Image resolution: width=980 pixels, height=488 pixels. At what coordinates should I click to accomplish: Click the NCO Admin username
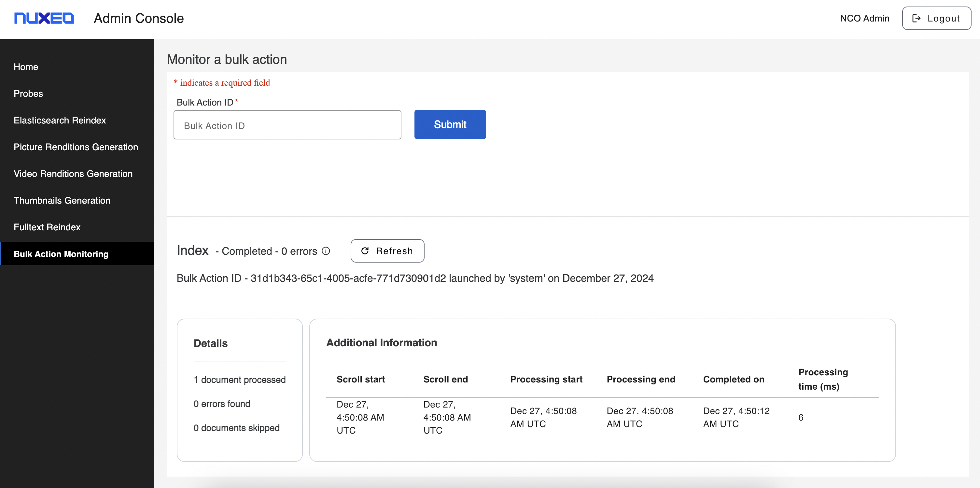click(x=864, y=18)
